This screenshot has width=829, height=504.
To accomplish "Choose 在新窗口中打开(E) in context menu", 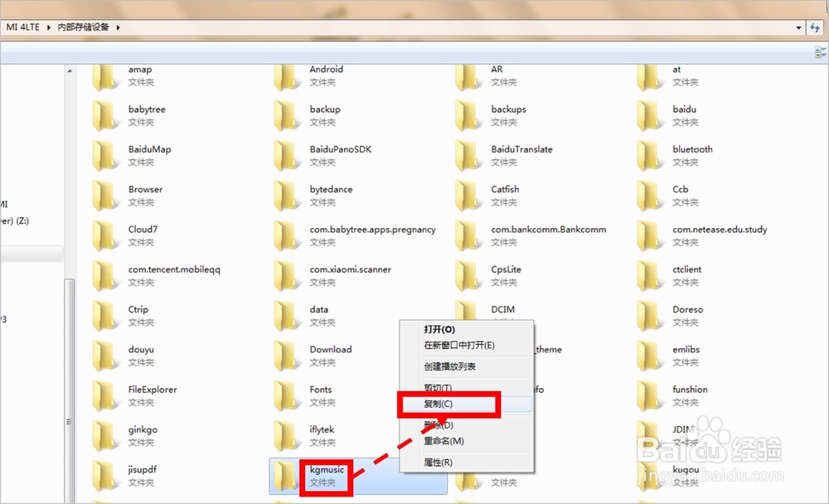I will (x=466, y=346).
